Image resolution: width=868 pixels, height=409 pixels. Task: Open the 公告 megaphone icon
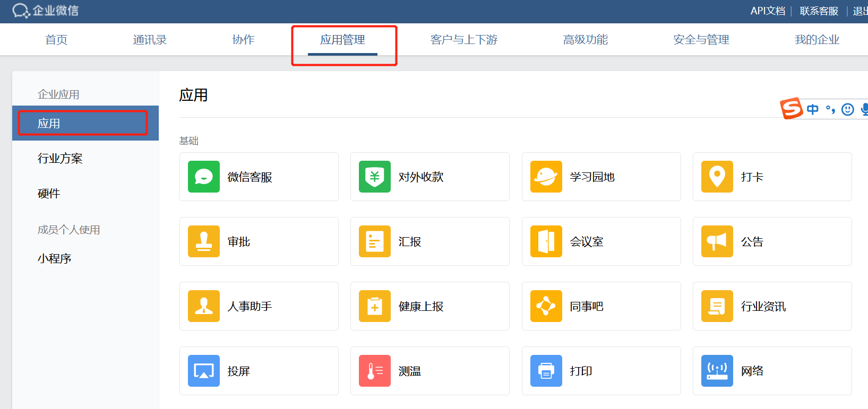(717, 241)
